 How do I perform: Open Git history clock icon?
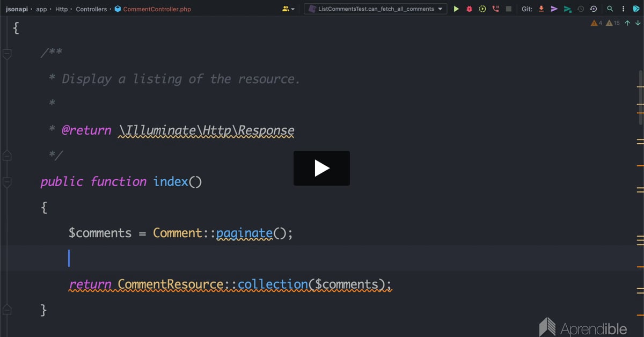581,9
